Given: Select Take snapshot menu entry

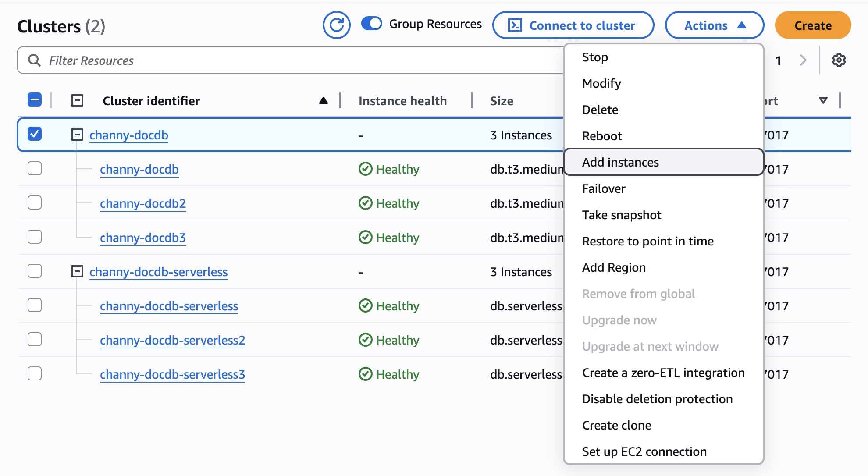Looking at the screenshot, I should coord(621,215).
